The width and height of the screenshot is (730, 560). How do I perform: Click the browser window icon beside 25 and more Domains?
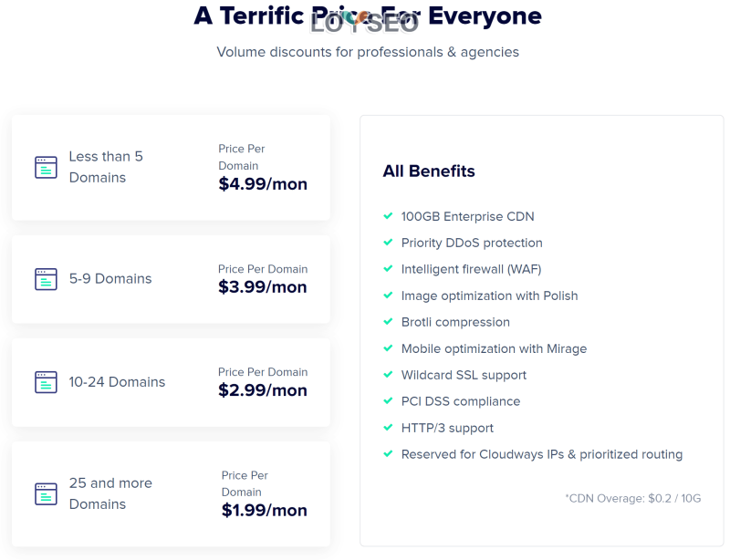pos(46,493)
